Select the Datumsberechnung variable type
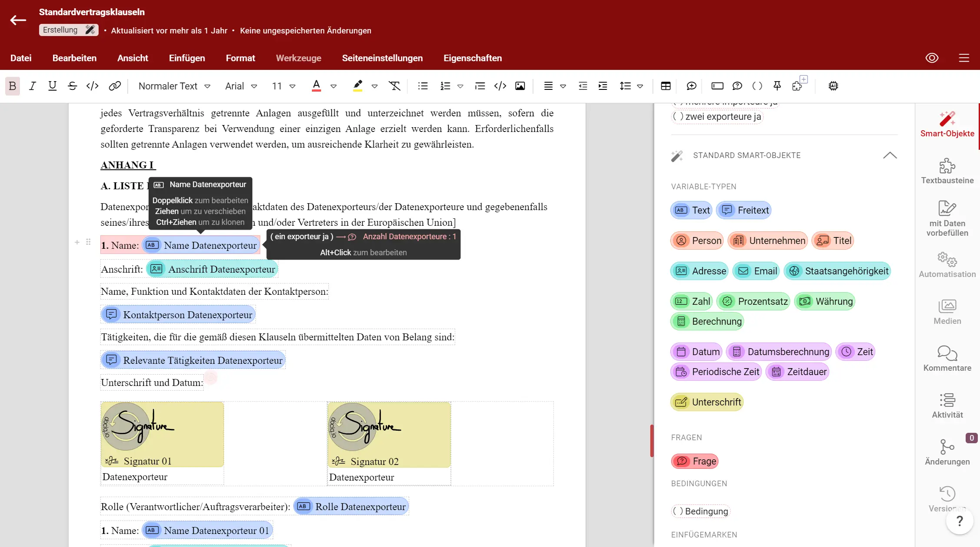This screenshot has width=980, height=547. click(779, 352)
